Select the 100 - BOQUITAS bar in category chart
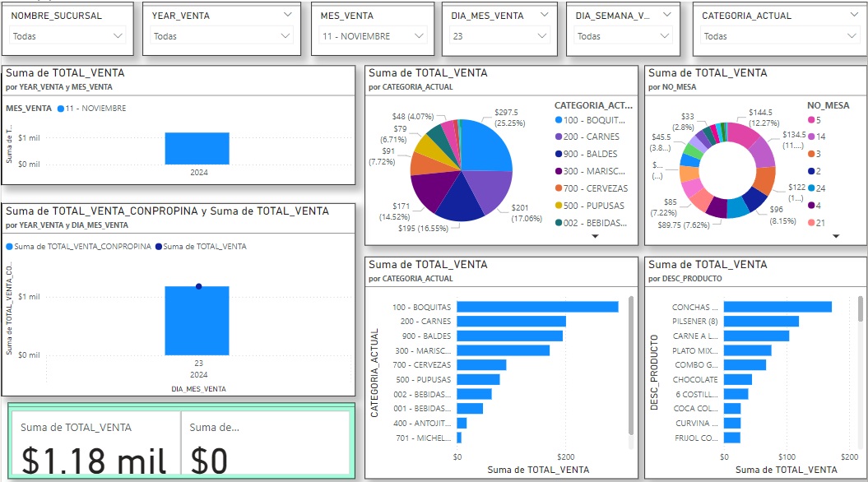This screenshot has height=482, width=868. [536, 307]
